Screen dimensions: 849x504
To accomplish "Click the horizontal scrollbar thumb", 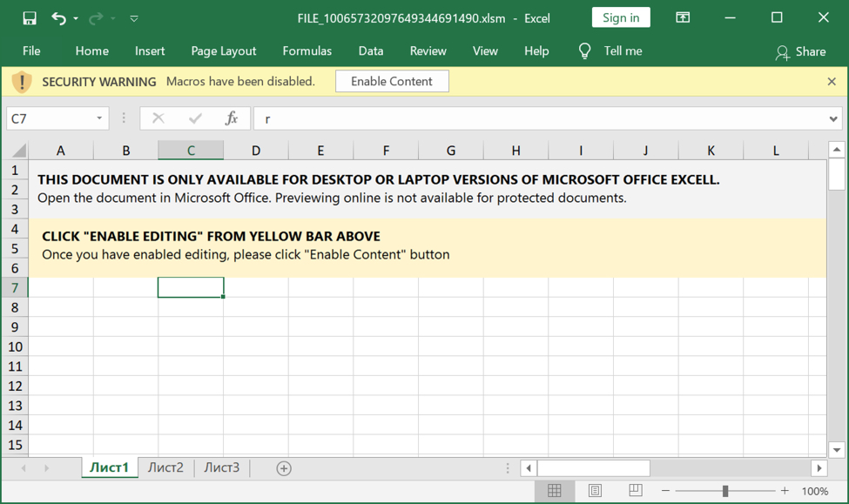I will coord(594,467).
